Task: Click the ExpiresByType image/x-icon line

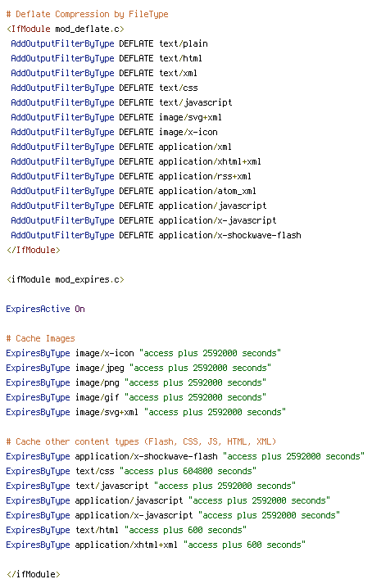Action: tap(143, 353)
